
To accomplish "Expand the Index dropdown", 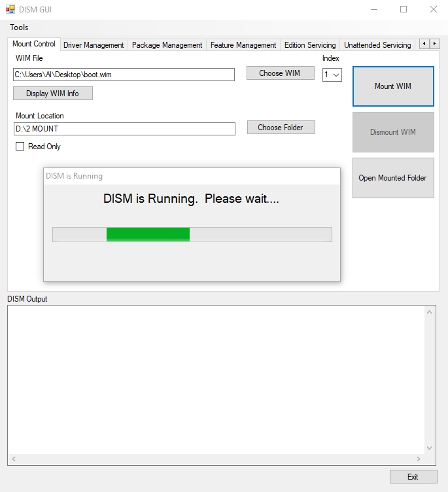I will (x=332, y=75).
